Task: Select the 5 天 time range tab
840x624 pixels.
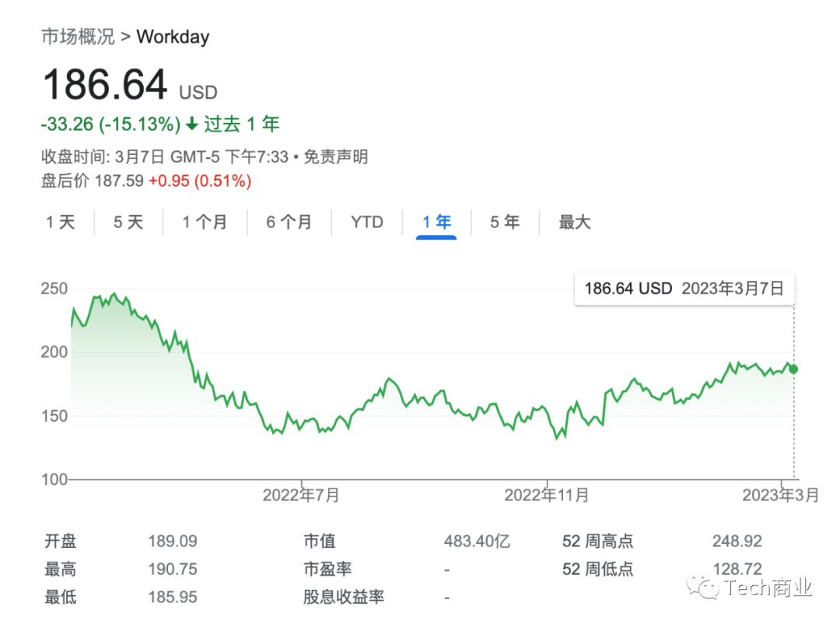Action: click(x=128, y=223)
